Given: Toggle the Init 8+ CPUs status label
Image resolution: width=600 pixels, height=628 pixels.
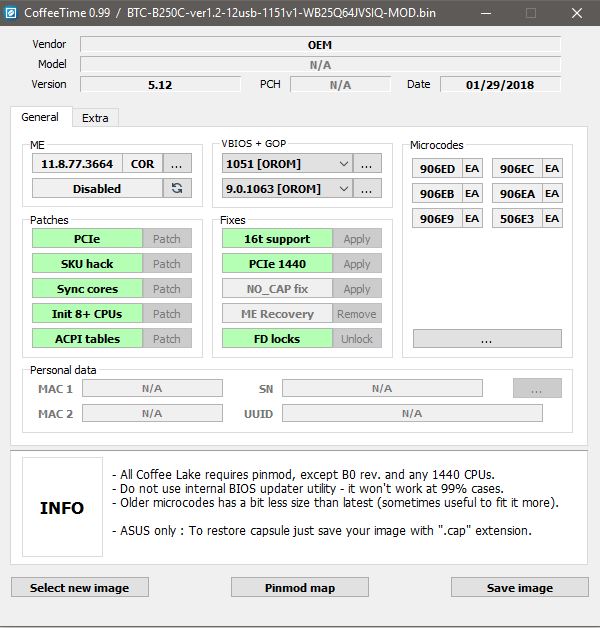Looking at the screenshot, I should [87, 314].
